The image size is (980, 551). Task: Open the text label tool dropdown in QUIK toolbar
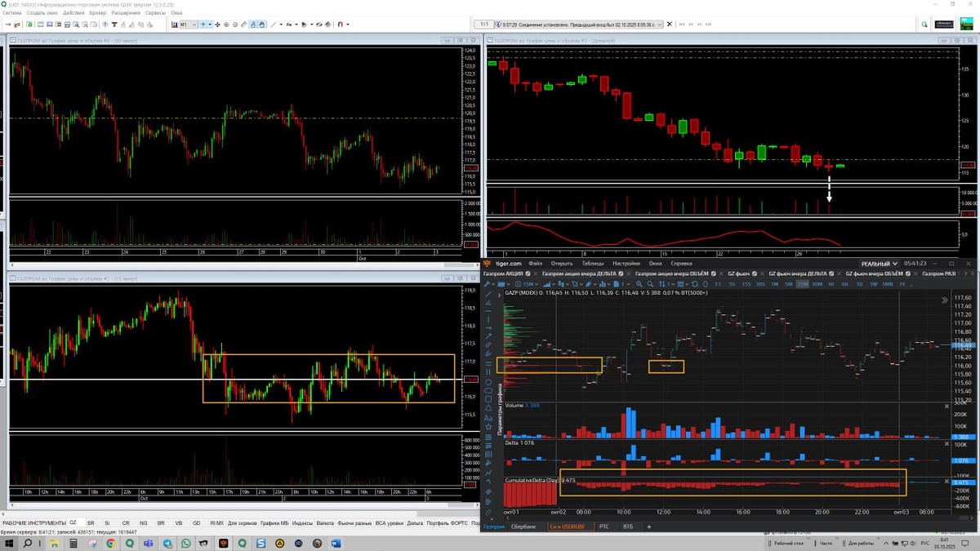[296, 24]
